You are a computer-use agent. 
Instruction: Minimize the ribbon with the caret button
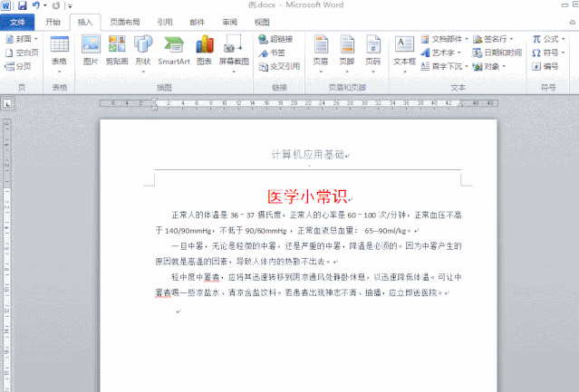pos(573,22)
